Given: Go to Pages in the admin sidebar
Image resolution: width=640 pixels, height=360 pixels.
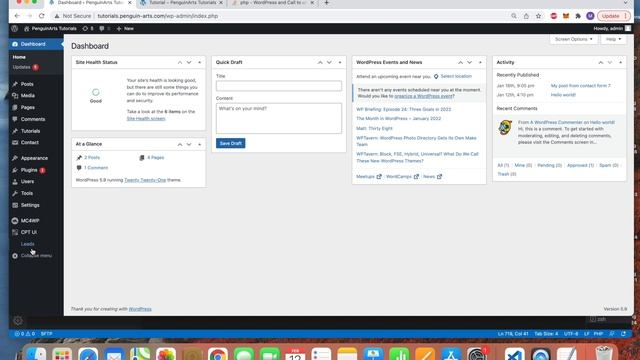Looking at the screenshot, I should (27, 107).
